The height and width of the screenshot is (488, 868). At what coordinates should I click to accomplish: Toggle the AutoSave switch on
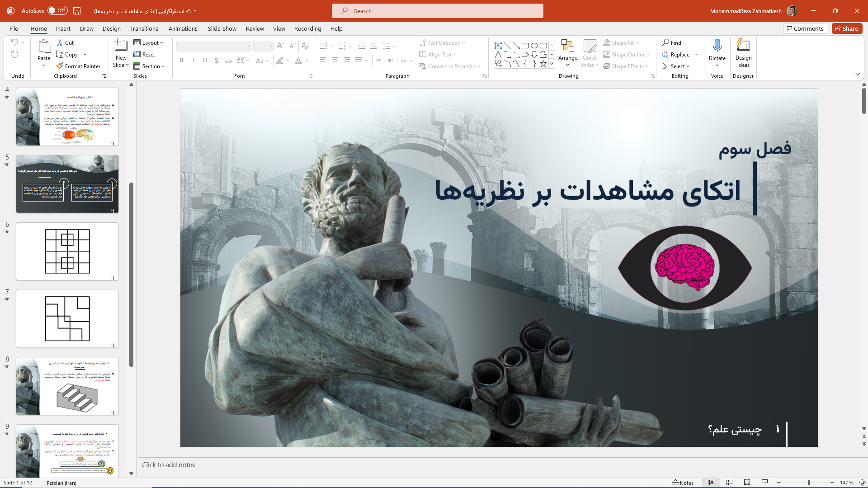(57, 10)
